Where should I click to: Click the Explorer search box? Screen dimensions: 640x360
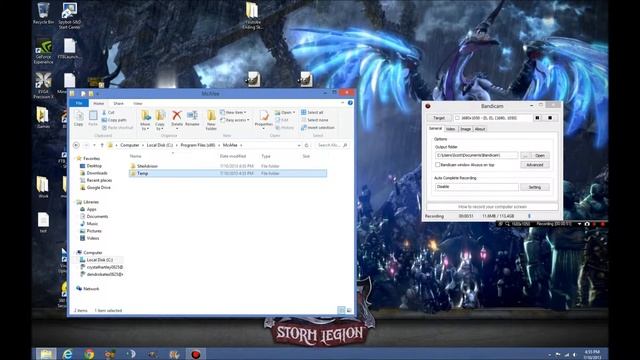click(x=333, y=145)
